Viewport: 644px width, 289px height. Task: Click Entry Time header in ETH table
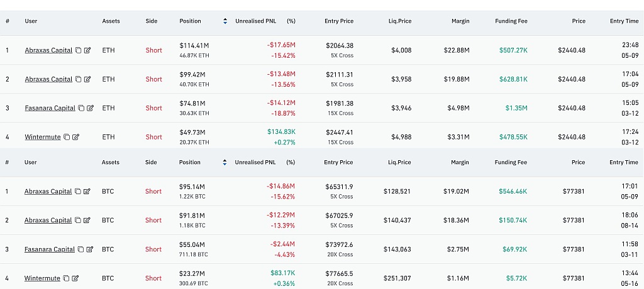[624, 21]
